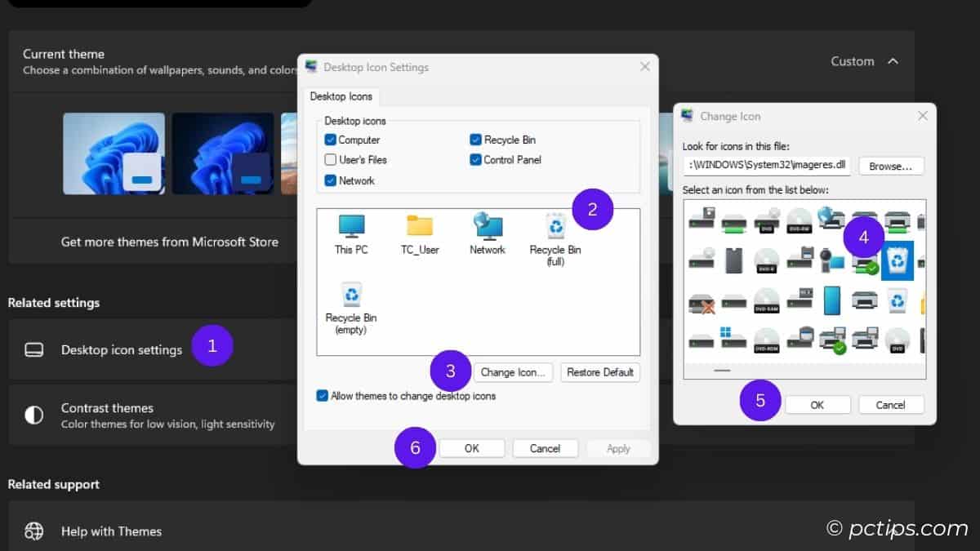Select the highlighted blue recycle bin icon
Screen dimensions: 980x551
click(x=898, y=260)
